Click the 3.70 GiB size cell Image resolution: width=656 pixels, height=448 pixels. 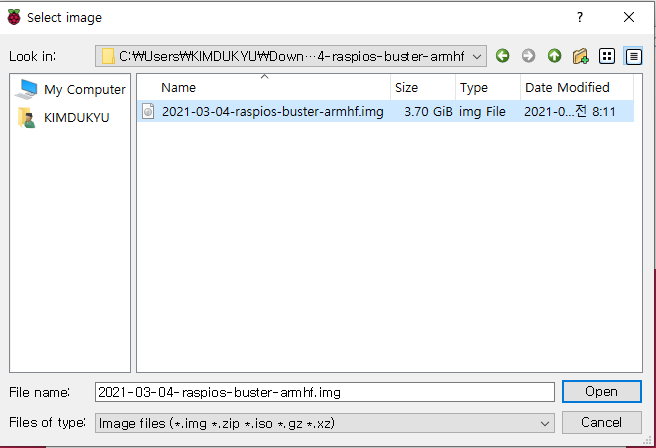click(x=428, y=111)
